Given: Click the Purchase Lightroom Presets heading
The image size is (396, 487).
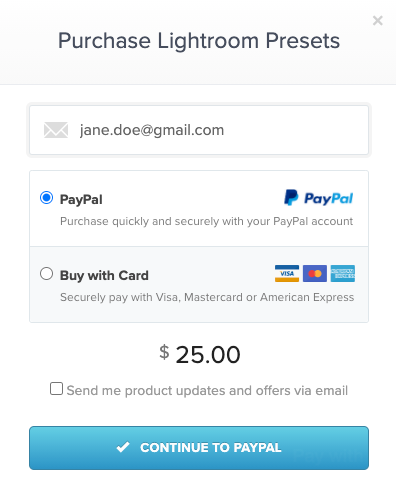Looking at the screenshot, I should click(199, 41).
